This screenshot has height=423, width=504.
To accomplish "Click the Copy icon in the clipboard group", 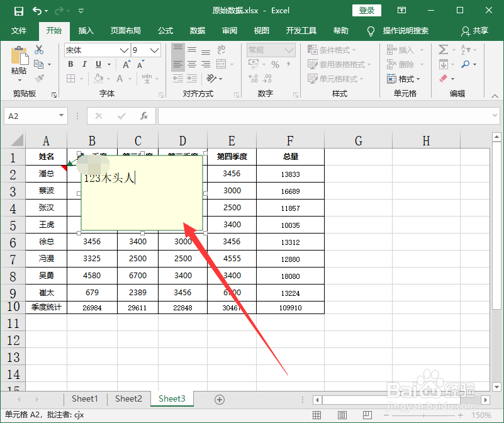I will 39,64.
